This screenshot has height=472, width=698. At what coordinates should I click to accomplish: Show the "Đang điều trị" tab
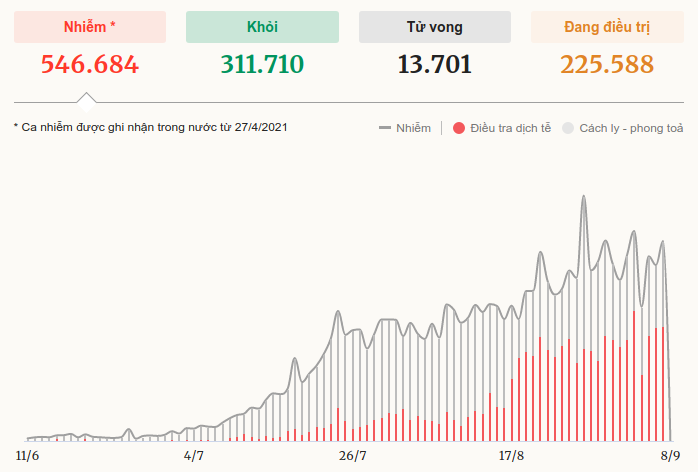pyautogui.click(x=607, y=27)
